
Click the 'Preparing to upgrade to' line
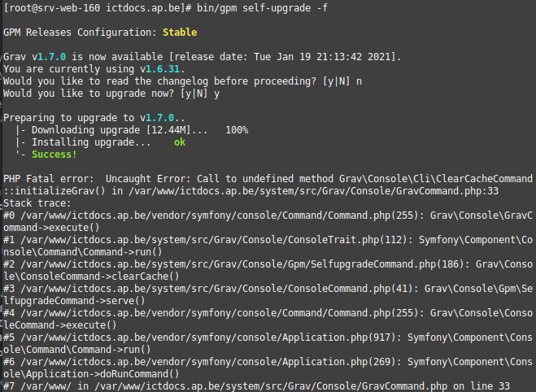94,118
